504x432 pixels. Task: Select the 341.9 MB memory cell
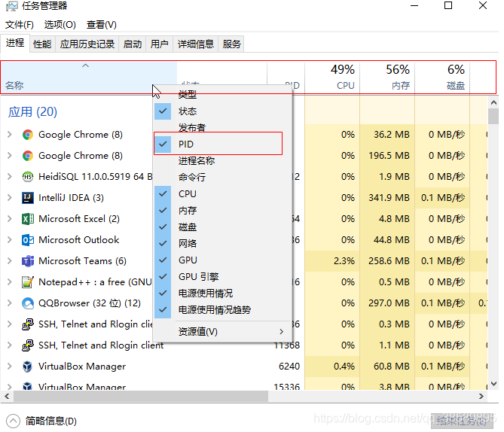389,198
